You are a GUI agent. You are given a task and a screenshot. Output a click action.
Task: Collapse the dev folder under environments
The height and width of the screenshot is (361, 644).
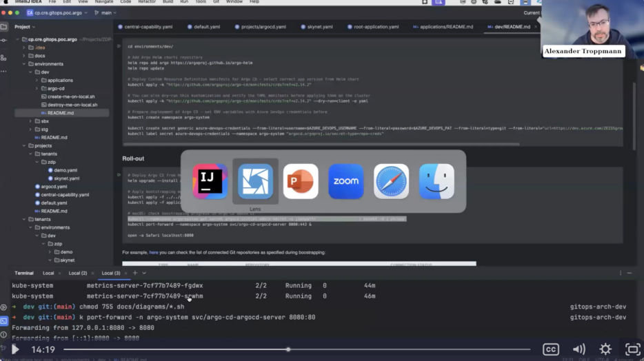pos(30,72)
